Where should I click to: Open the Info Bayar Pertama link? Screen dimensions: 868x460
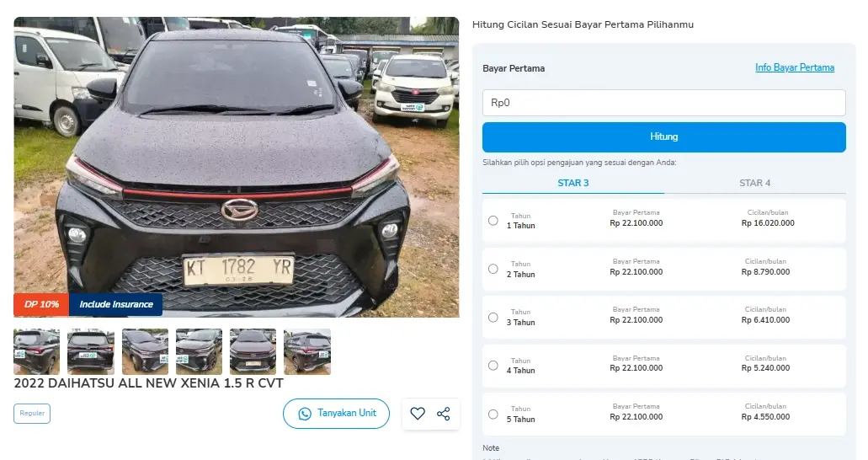(x=795, y=67)
